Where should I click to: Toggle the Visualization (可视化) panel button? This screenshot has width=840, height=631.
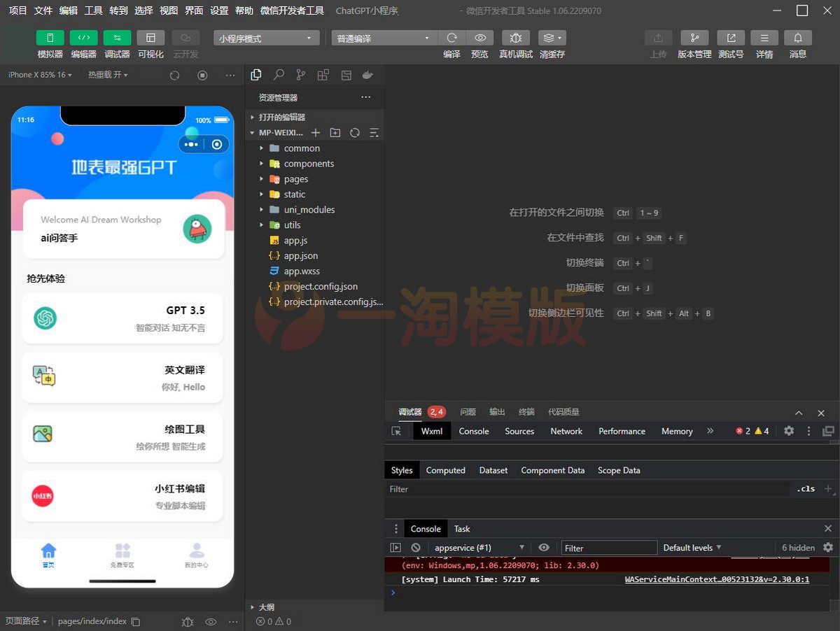(150, 38)
